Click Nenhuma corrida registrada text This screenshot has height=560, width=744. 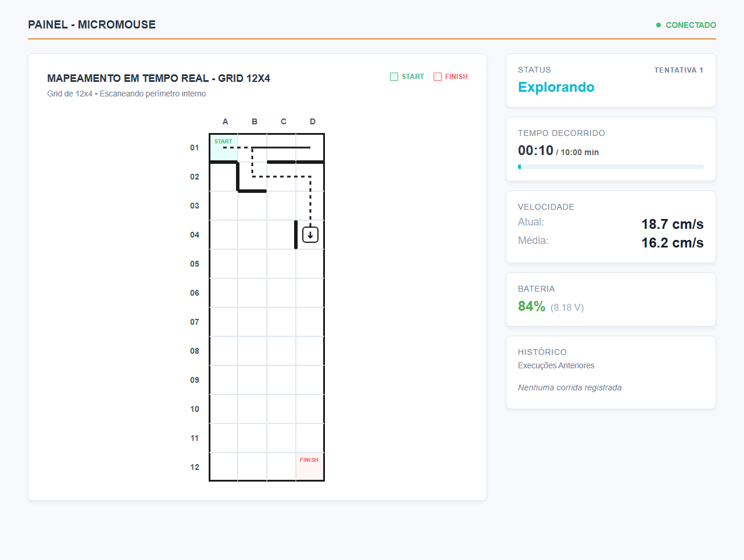pyautogui.click(x=570, y=387)
